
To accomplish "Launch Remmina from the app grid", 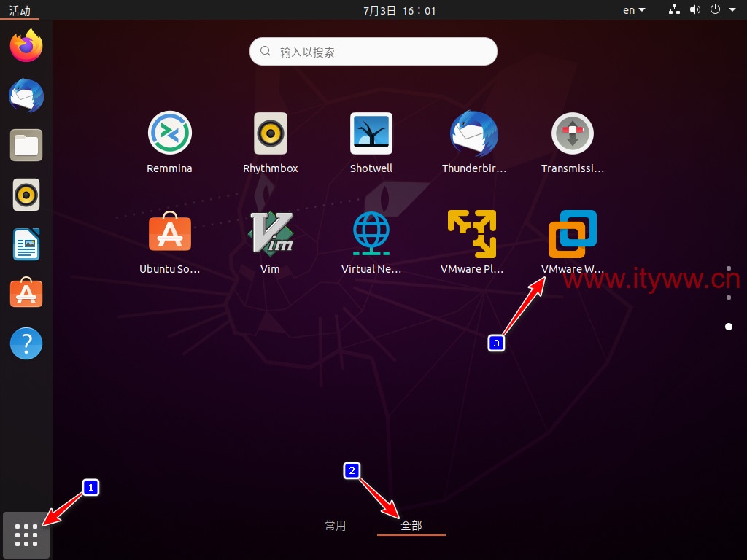I will click(x=169, y=142).
